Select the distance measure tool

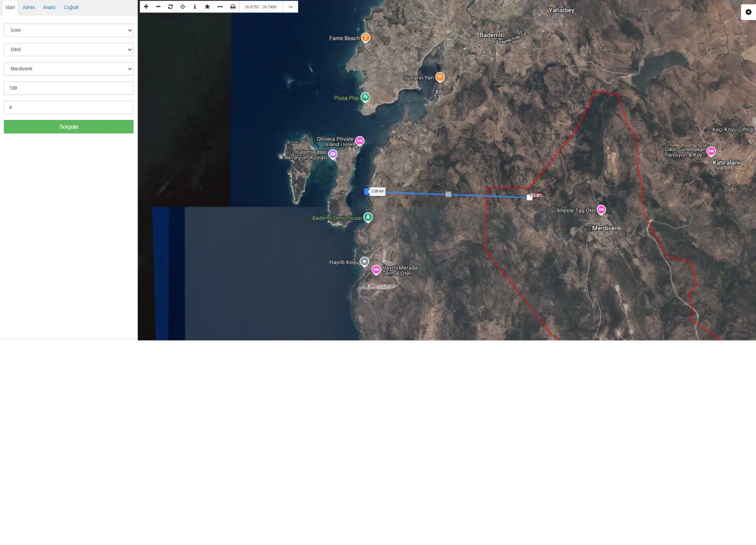[x=220, y=7]
